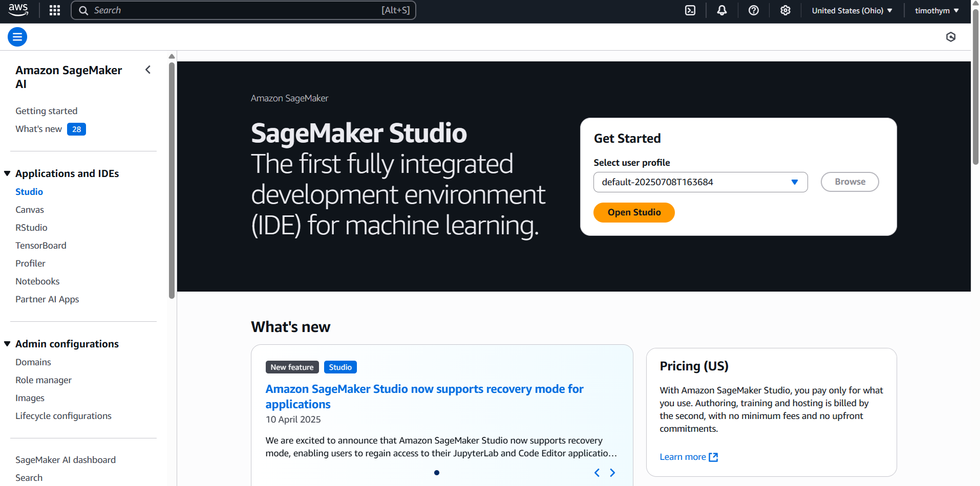The width and height of the screenshot is (980, 486).
Task: Select Studio in the side navigation
Action: click(29, 192)
